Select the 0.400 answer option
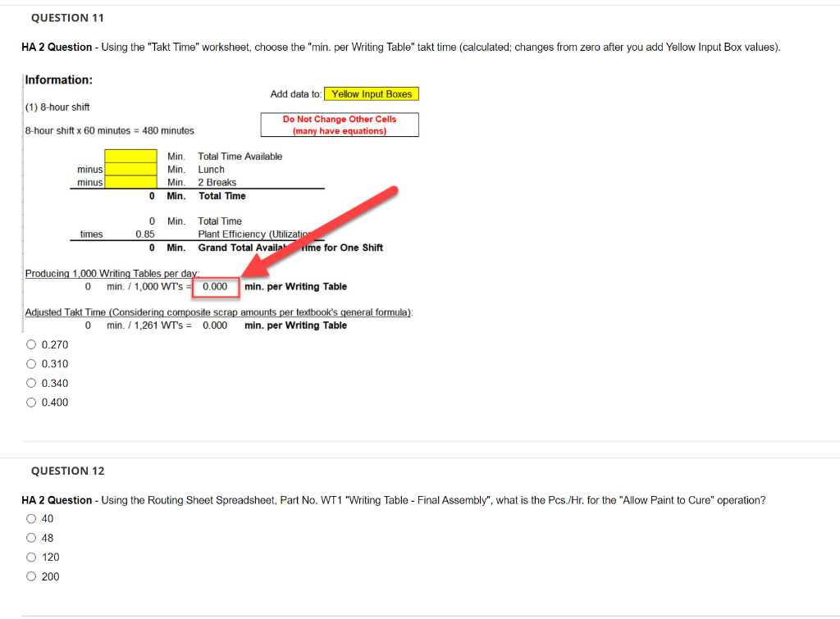 pos(31,402)
